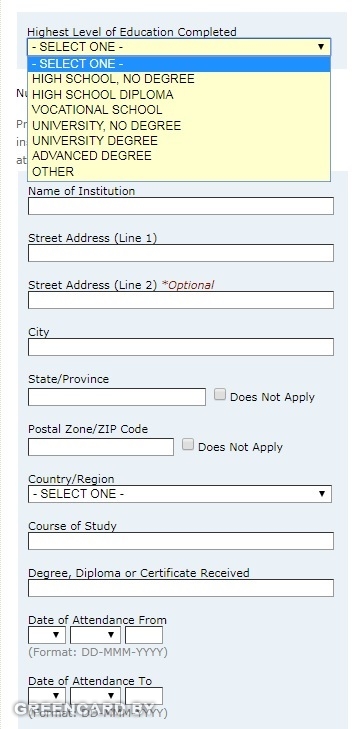Open Date of Attendance To day dropdown
The image size is (364, 729).
click(47, 696)
